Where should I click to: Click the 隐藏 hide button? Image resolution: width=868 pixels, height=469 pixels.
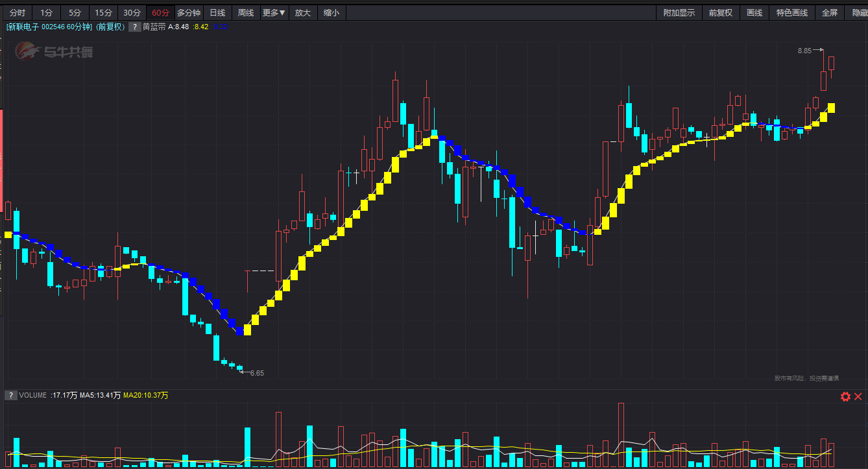click(x=857, y=12)
